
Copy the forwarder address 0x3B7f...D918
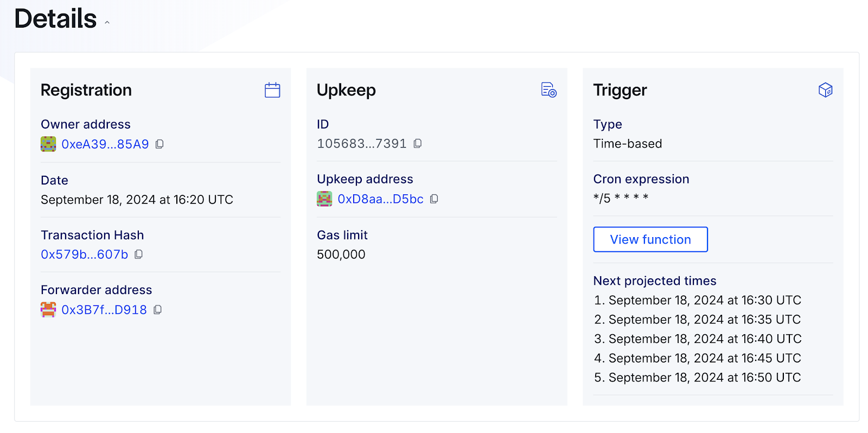point(158,310)
